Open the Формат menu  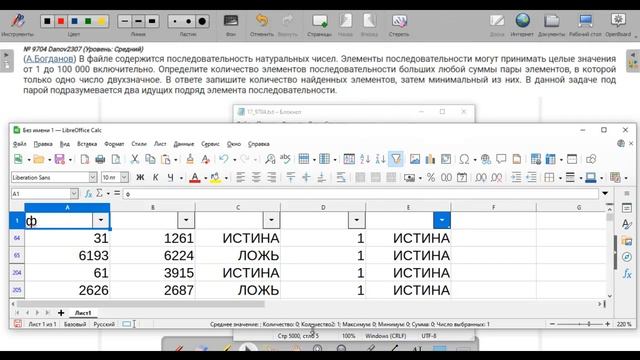(114, 144)
